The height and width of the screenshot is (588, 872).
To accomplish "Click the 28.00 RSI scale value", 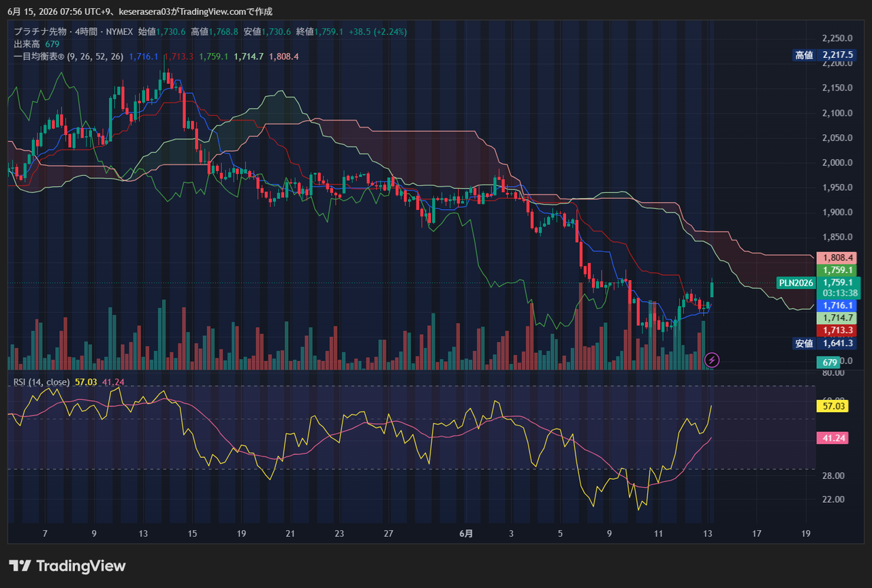I will pos(833,476).
